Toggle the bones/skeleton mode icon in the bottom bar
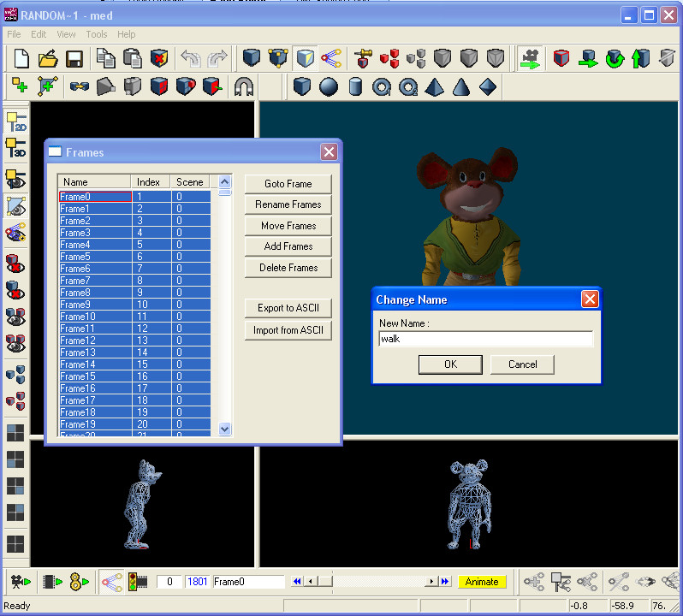The image size is (683, 616). coord(112,582)
